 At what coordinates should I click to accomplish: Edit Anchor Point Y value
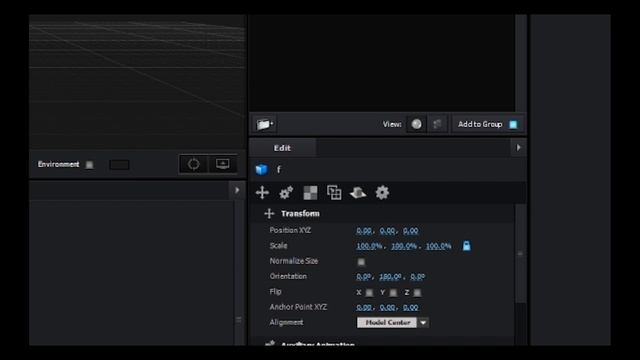tap(387, 307)
